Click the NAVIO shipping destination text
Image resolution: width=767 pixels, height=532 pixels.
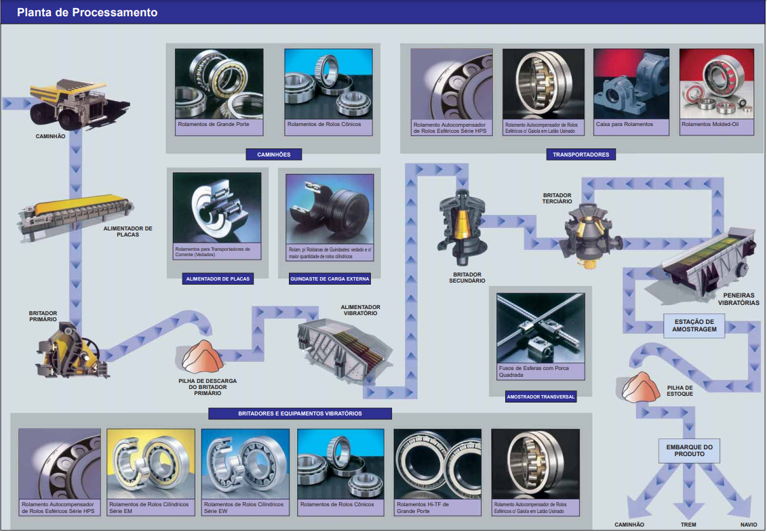point(749,525)
